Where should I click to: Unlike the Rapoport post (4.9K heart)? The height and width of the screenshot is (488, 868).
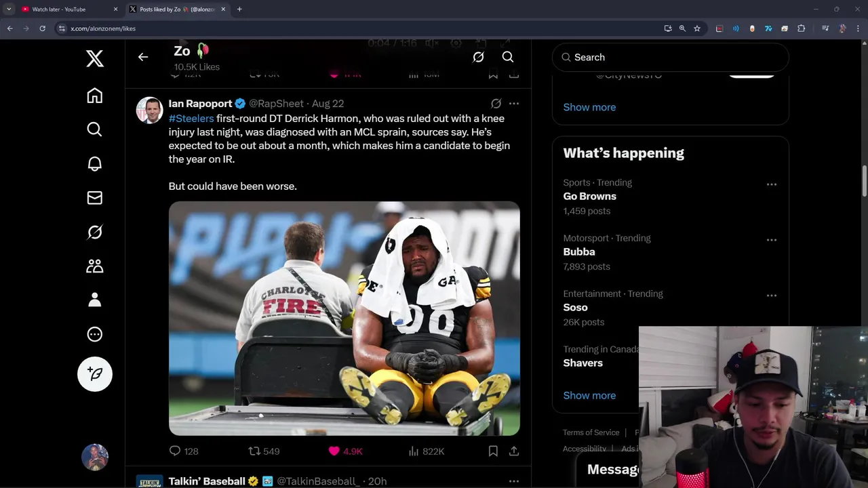tap(345, 451)
